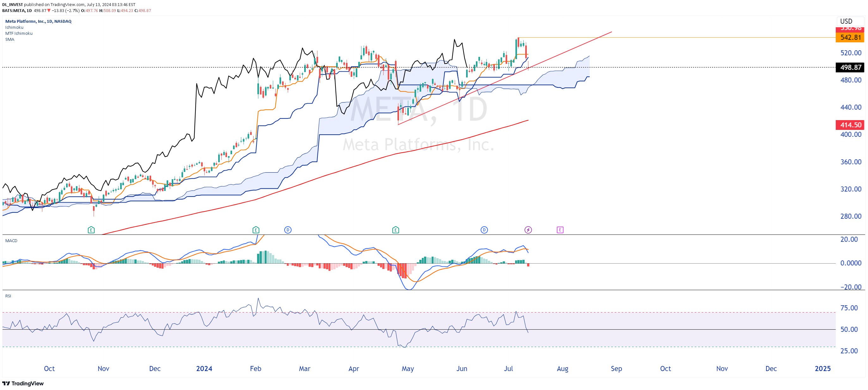
Task: Click the green earnings E marker near May
Action: (396, 230)
